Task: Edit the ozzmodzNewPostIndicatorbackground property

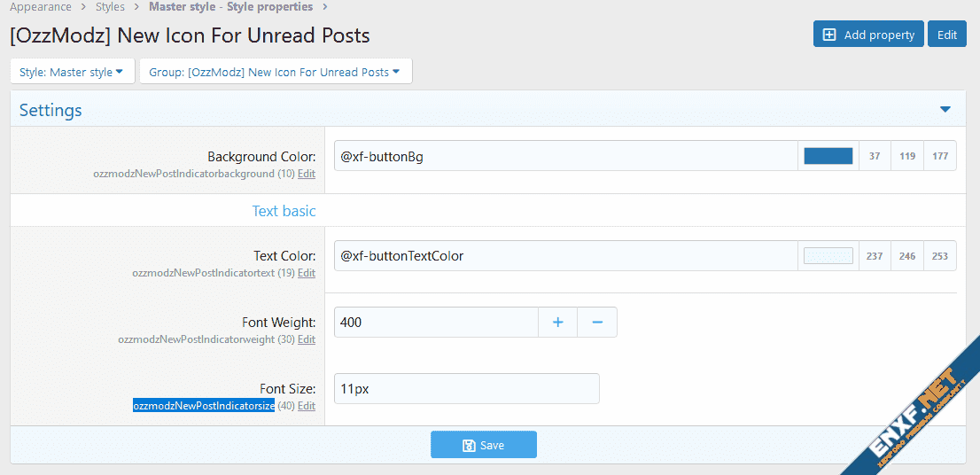Action: (x=306, y=174)
